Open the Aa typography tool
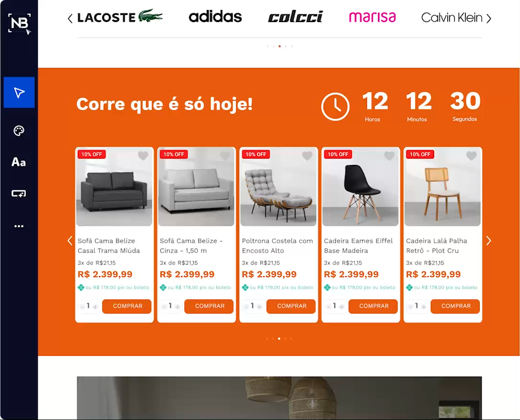 point(19,162)
